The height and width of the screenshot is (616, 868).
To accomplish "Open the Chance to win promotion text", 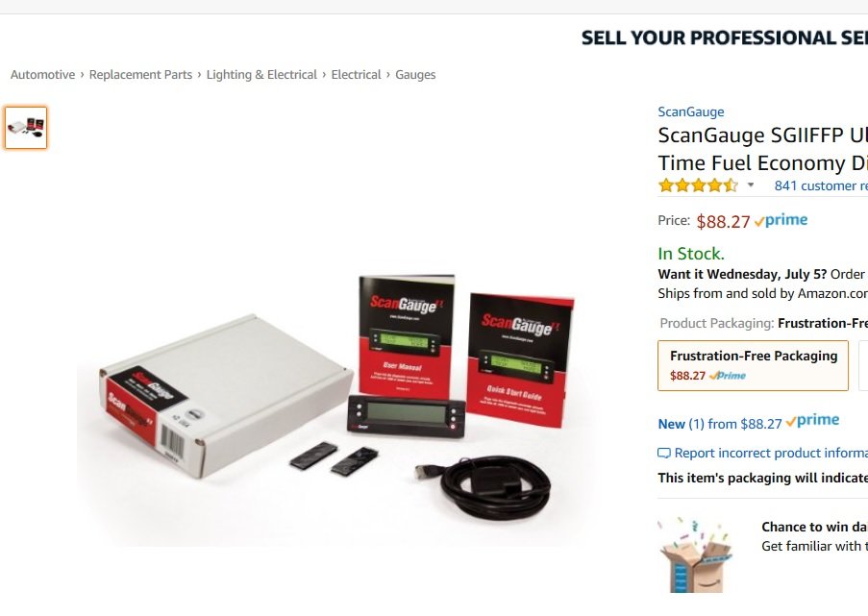I will (814, 527).
